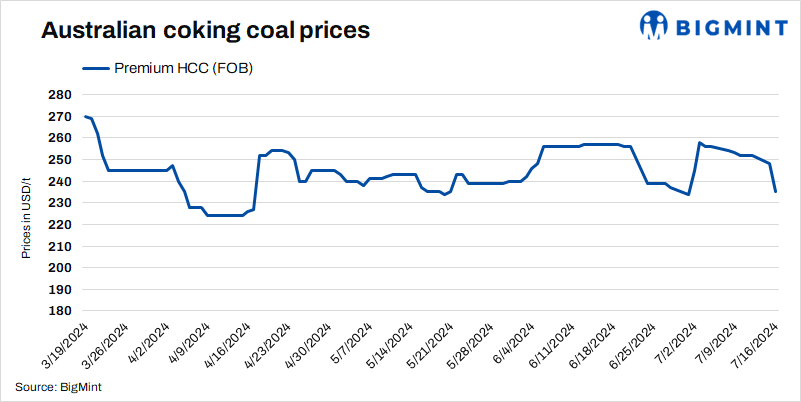The height and width of the screenshot is (402, 801).
Task: Click the line's final point at right end
Action: click(x=776, y=191)
